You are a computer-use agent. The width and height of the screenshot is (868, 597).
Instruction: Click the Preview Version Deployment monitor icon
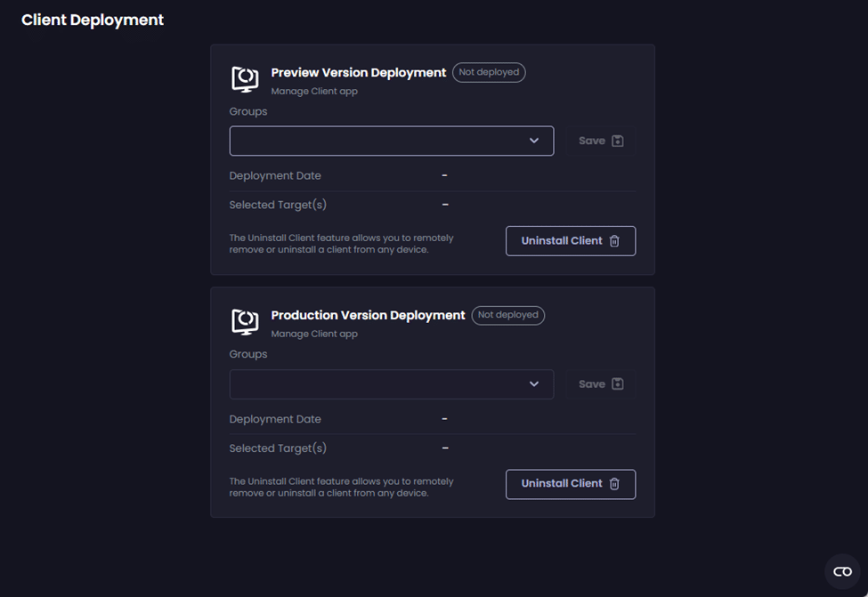point(245,78)
